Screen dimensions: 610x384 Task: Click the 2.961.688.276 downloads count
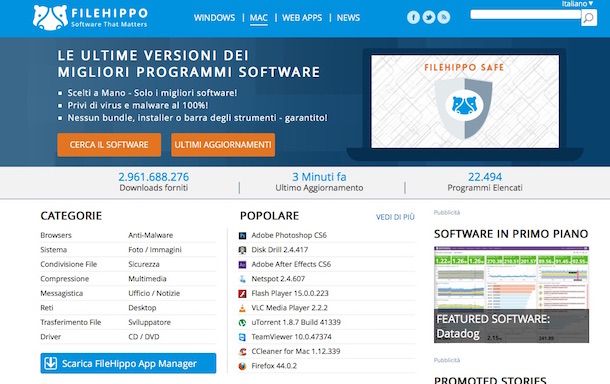[x=154, y=177]
